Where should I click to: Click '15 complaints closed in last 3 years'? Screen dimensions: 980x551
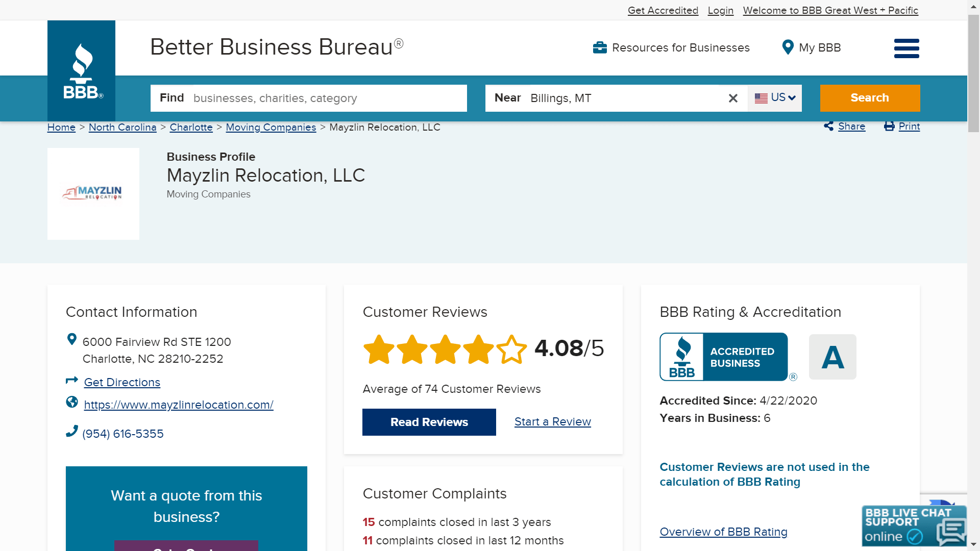[x=457, y=522]
